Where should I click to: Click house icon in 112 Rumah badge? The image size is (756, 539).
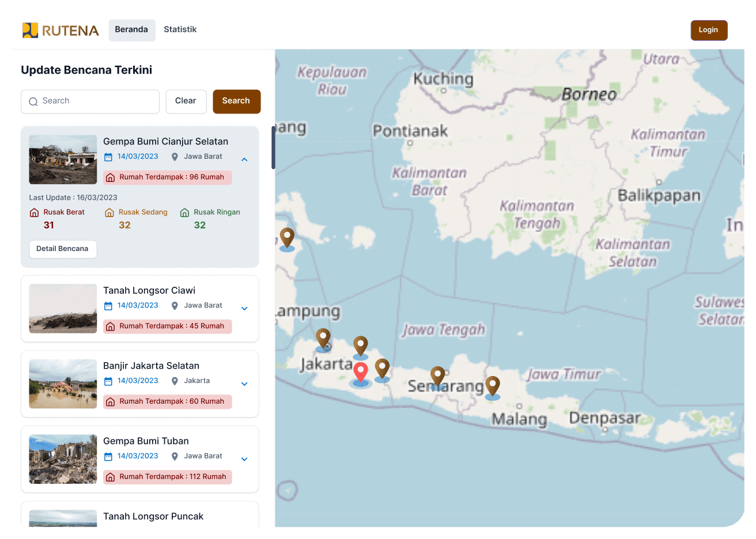tap(111, 477)
